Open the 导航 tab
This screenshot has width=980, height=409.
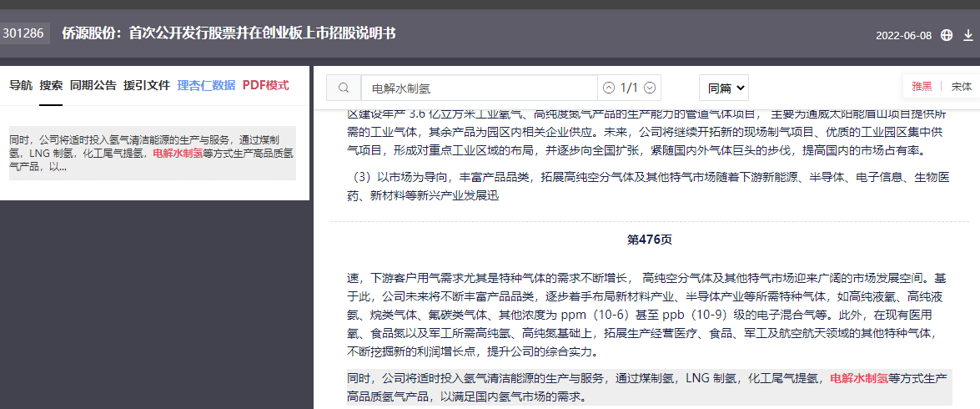pyautogui.click(x=21, y=85)
